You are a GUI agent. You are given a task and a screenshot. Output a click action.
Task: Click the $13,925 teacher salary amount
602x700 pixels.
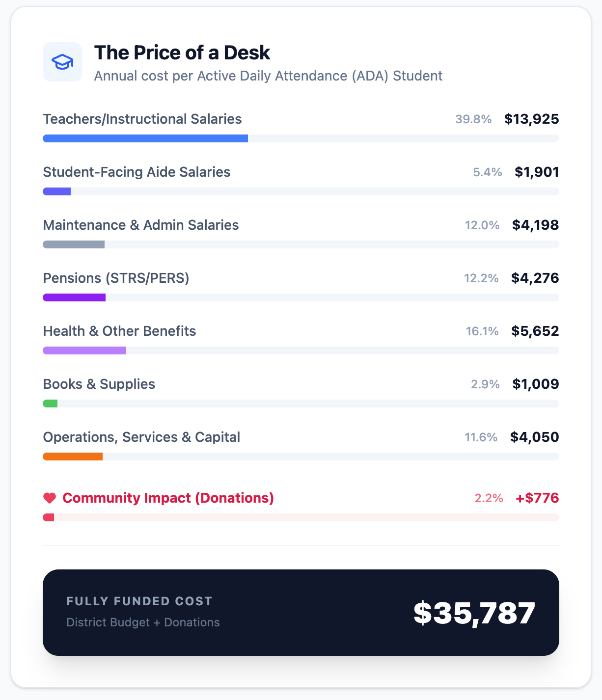531,119
